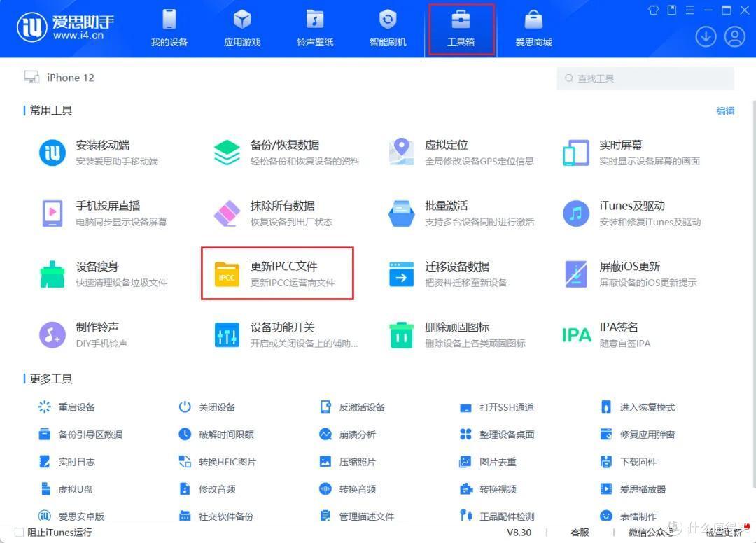This screenshot has height=543, width=756.
Task: Switch to the 爱思商城 store tab
Action: (533, 29)
